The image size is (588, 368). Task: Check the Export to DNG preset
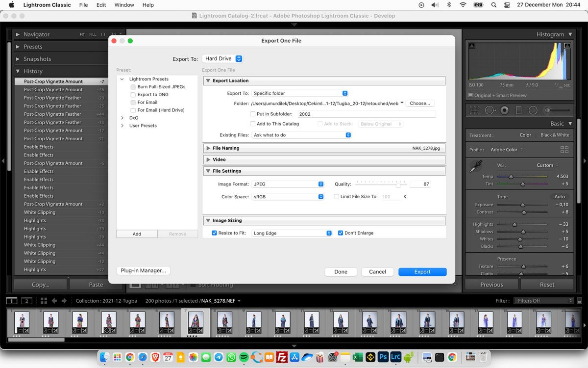[133, 95]
